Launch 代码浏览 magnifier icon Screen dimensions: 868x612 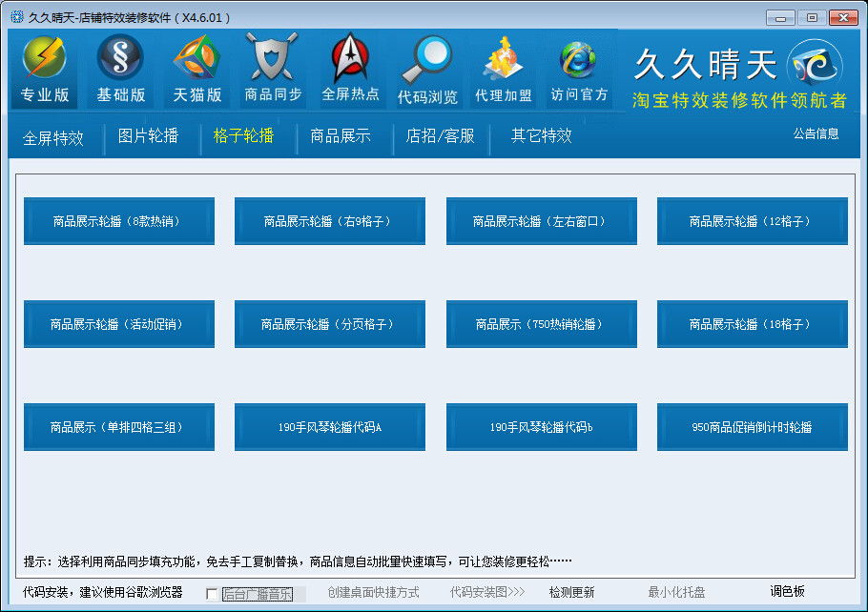(426, 61)
